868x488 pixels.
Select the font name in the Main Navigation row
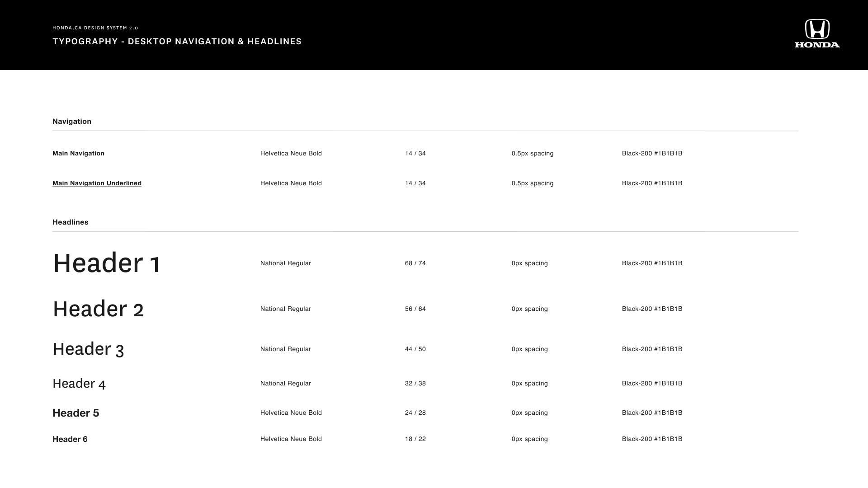291,154
